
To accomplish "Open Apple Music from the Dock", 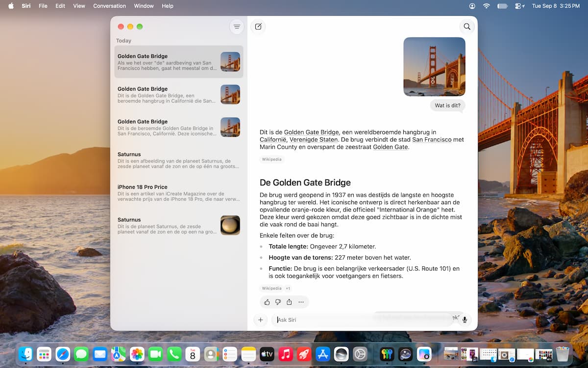I will click(x=286, y=354).
